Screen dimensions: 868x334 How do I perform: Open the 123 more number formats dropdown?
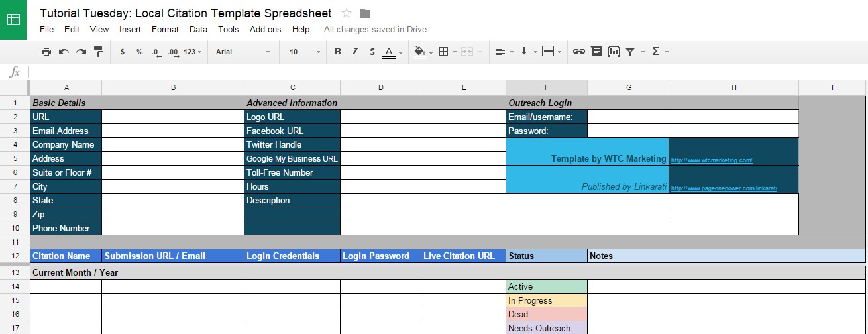click(193, 52)
